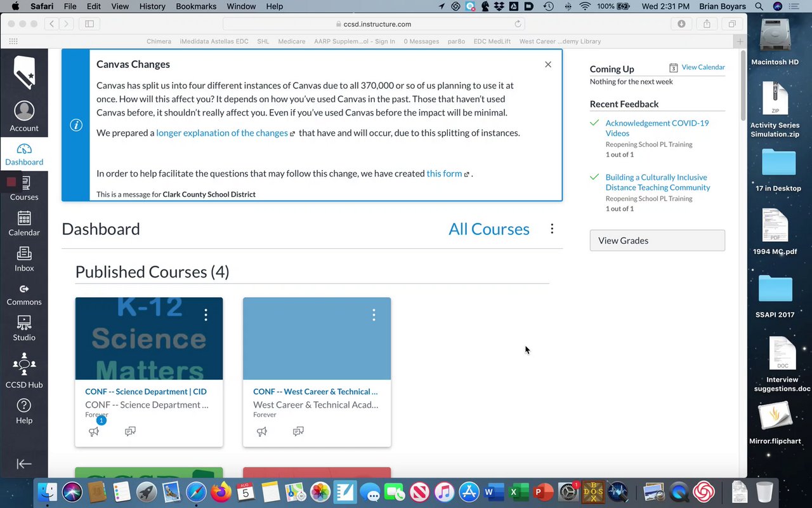Close the Canvas Changes announcement
Image resolution: width=812 pixels, height=508 pixels.
tap(548, 64)
